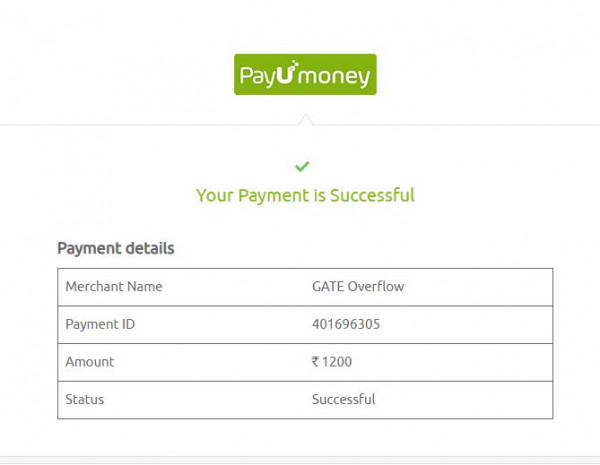Image resolution: width=600 pixels, height=465 pixels.
Task: Click 'Your Payment is Successful' heading
Action: [305, 196]
